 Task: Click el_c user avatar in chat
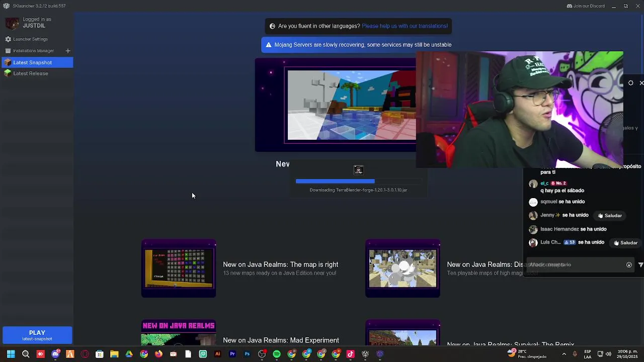533,185
